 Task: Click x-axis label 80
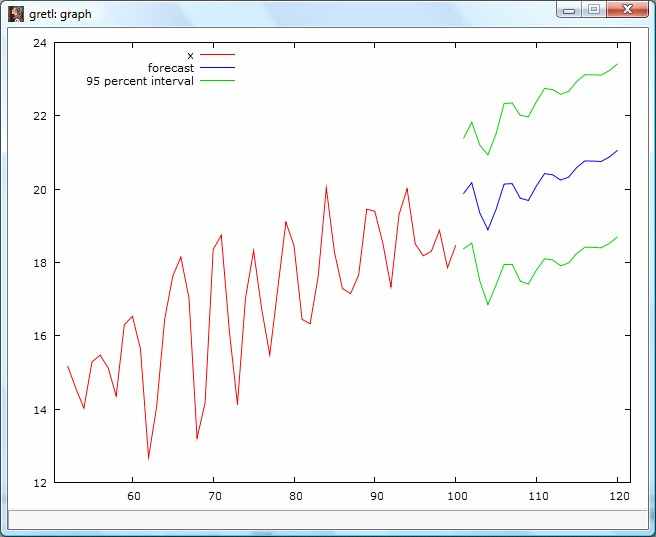pyautogui.click(x=295, y=496)
